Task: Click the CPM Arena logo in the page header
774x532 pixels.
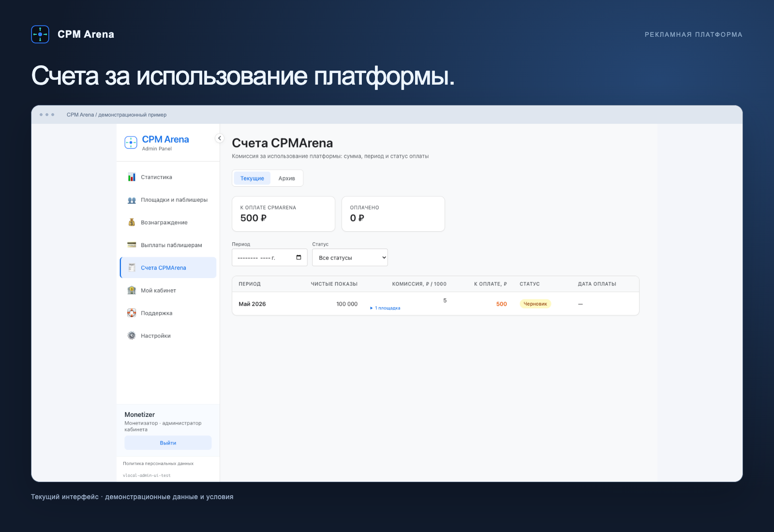Action: [40, 34]
